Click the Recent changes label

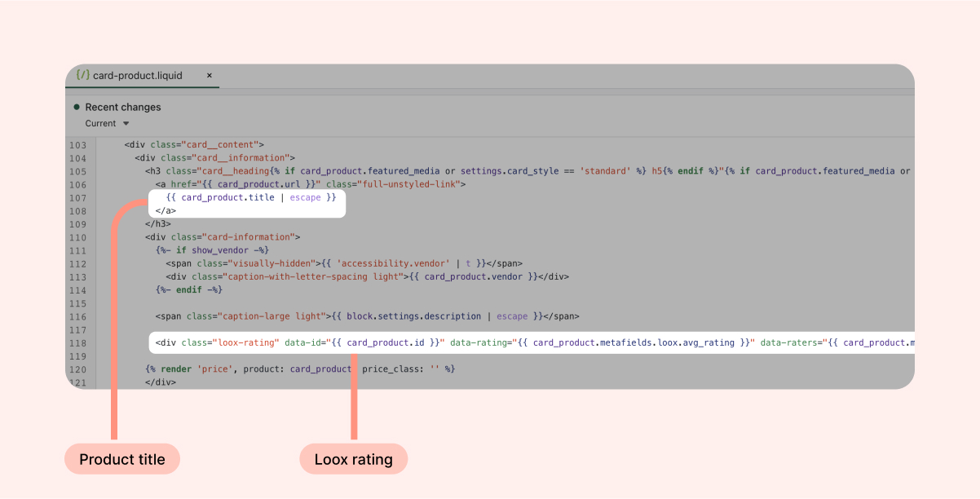(123, 107)
